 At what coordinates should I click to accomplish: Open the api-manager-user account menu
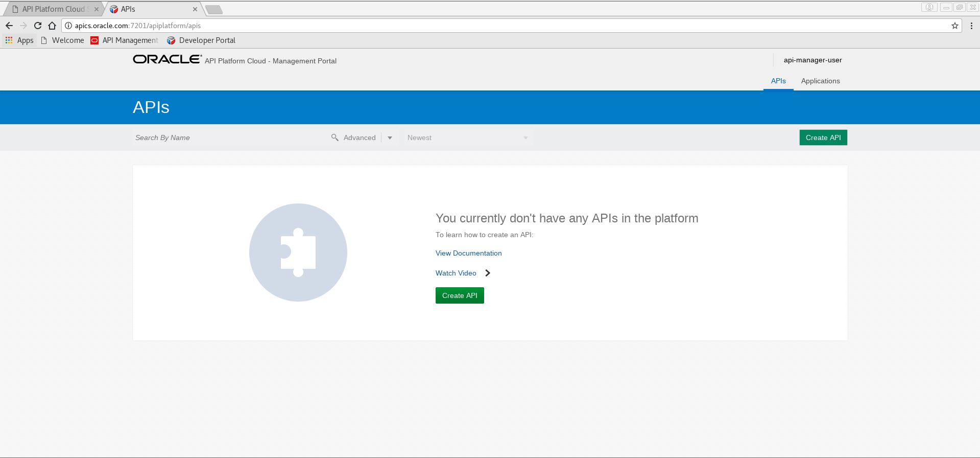[812, 60]
